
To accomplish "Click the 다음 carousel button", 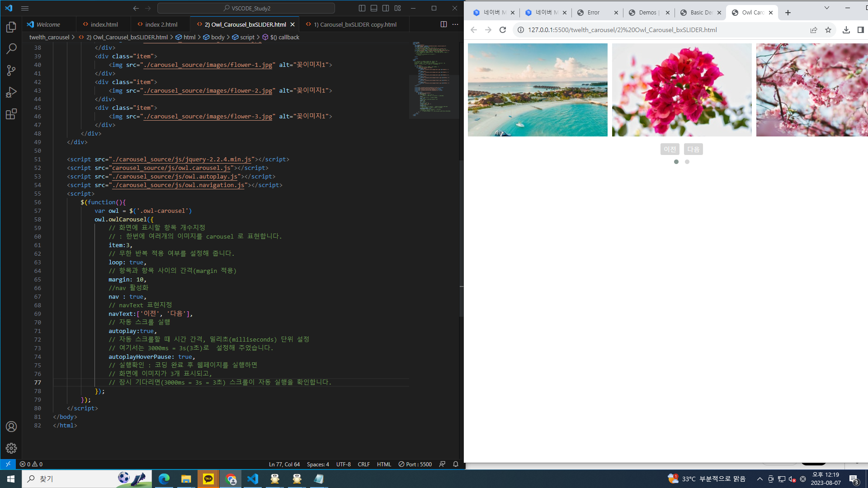I will click(x=693, y=149).
